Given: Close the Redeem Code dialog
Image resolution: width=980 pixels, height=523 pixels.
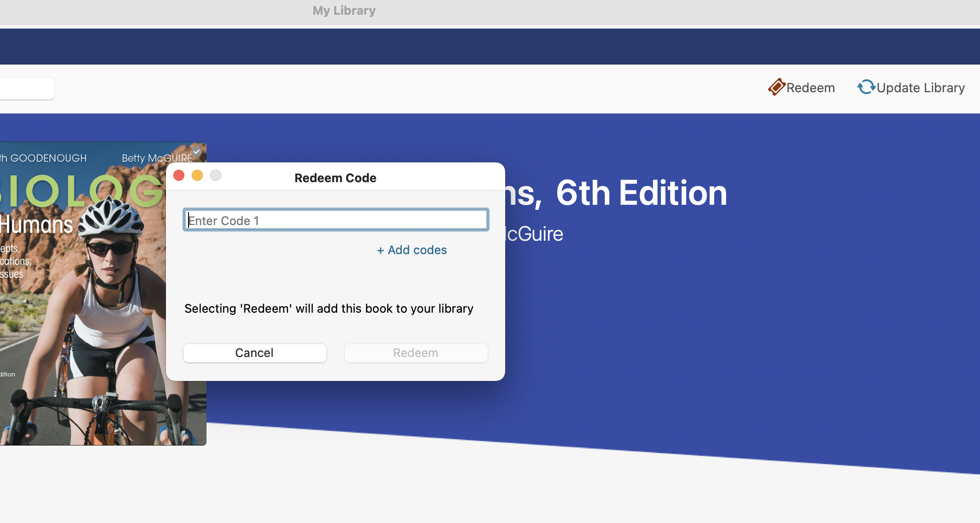Looking at the screenshot, I should tap(179, 175).
